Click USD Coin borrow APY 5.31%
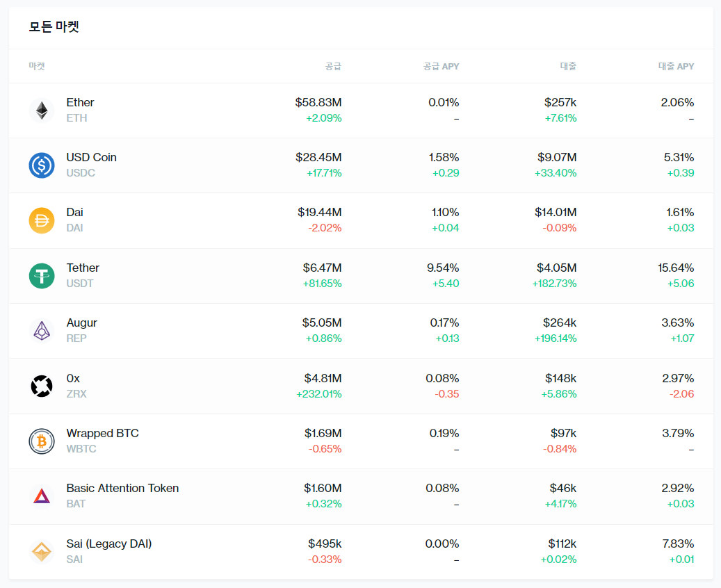This screenshot has width=721, height=588. point(679,158)
